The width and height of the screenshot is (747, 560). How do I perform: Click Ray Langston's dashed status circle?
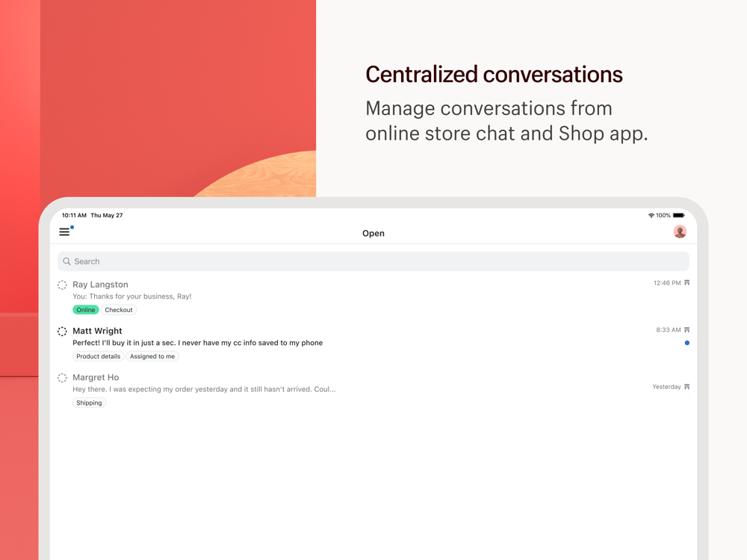click(62, 284)
